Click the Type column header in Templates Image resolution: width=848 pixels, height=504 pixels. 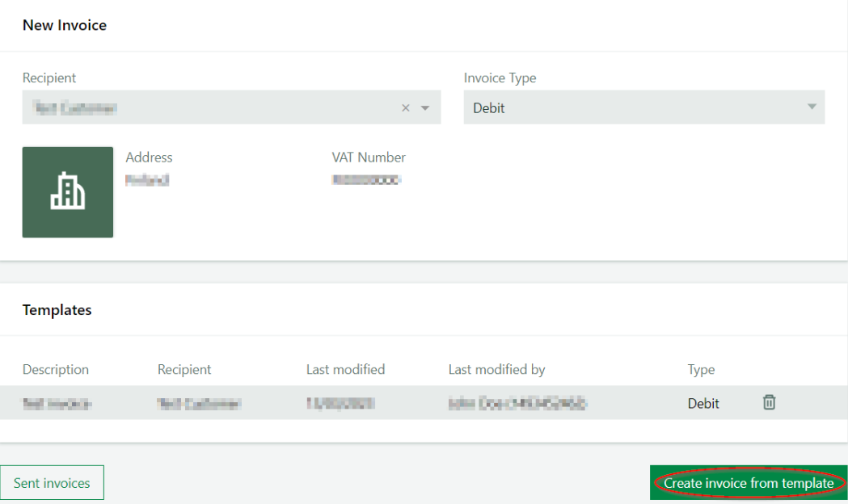[x=701, y=370]
